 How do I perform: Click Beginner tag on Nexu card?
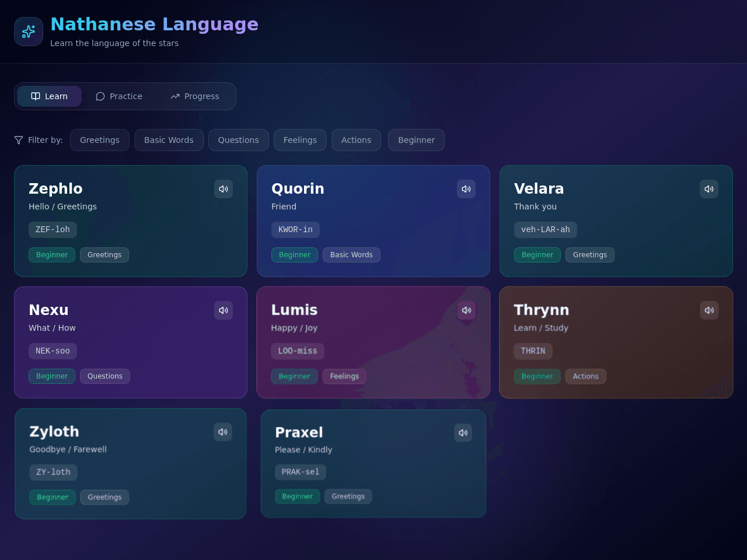pos(52,376)
